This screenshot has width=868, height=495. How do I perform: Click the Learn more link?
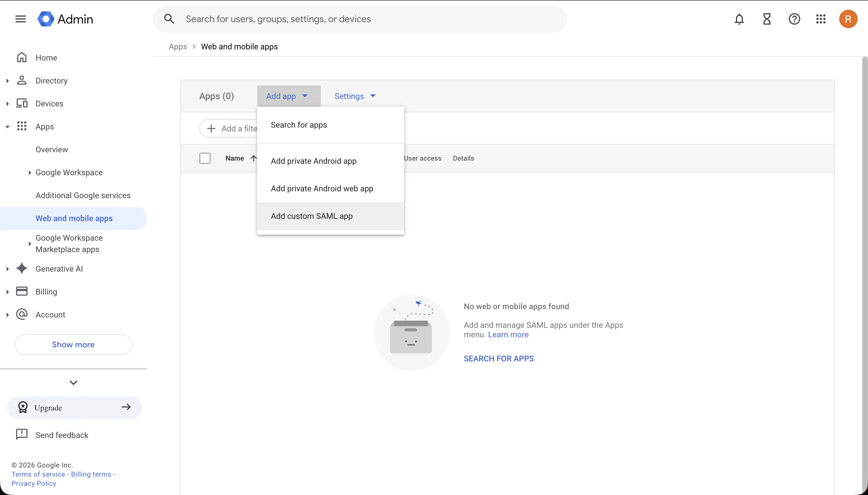click(x=508, y=334)
